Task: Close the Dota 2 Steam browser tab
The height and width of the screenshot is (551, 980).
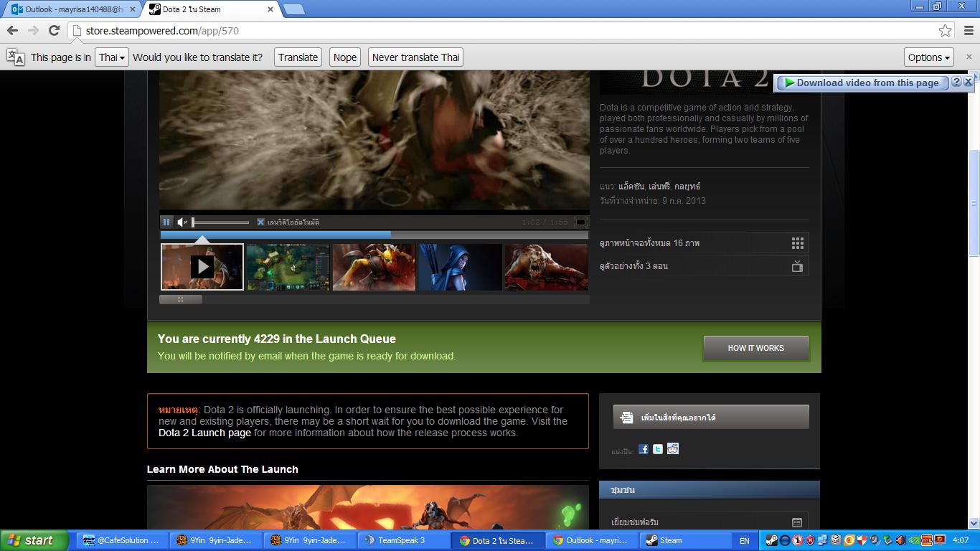Action: pos(270,9)
